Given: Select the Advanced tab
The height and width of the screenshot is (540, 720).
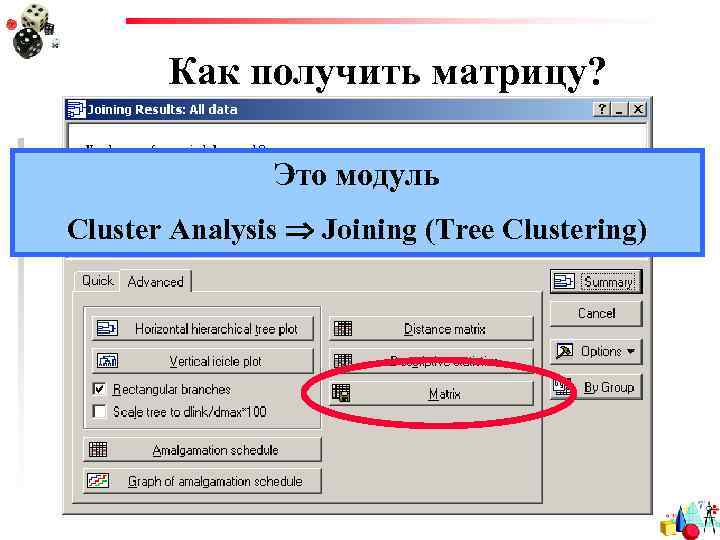Looking at the screenshot, I should click(156, 281).
